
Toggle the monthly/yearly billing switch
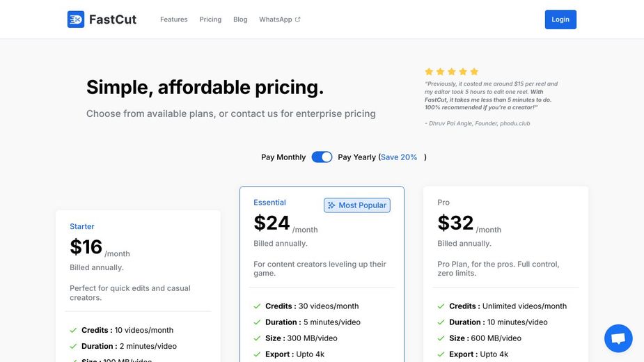pyautogui.click(x=322, y=157)
